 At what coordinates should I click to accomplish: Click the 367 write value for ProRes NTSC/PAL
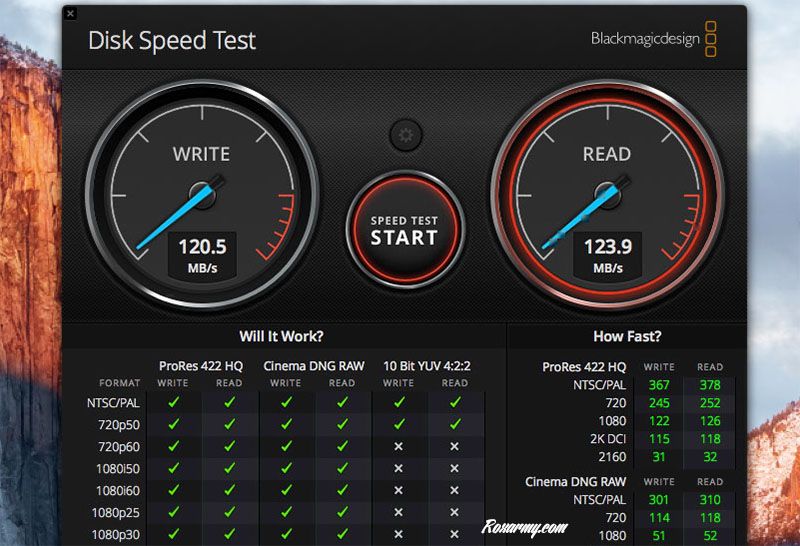tap(658, 385)
